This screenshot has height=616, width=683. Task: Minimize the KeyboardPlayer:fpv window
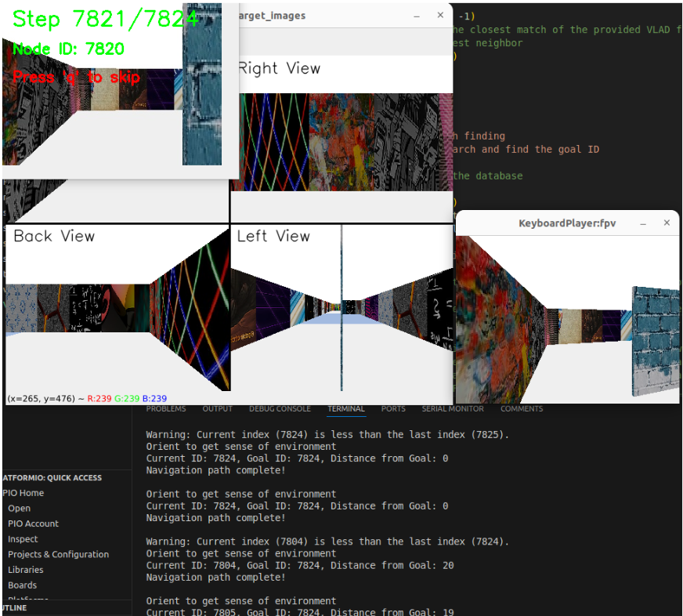point(643,223)
